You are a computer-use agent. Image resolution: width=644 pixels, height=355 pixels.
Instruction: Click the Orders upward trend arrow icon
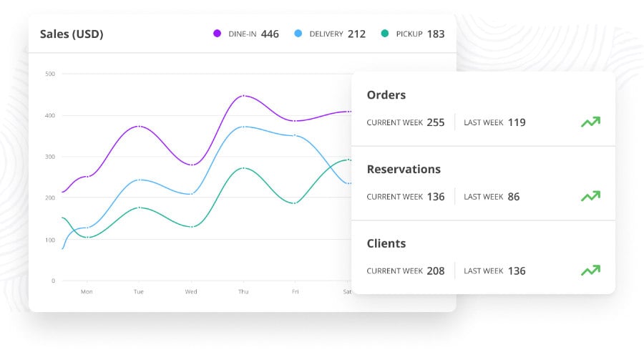click(x=590, y=122)
